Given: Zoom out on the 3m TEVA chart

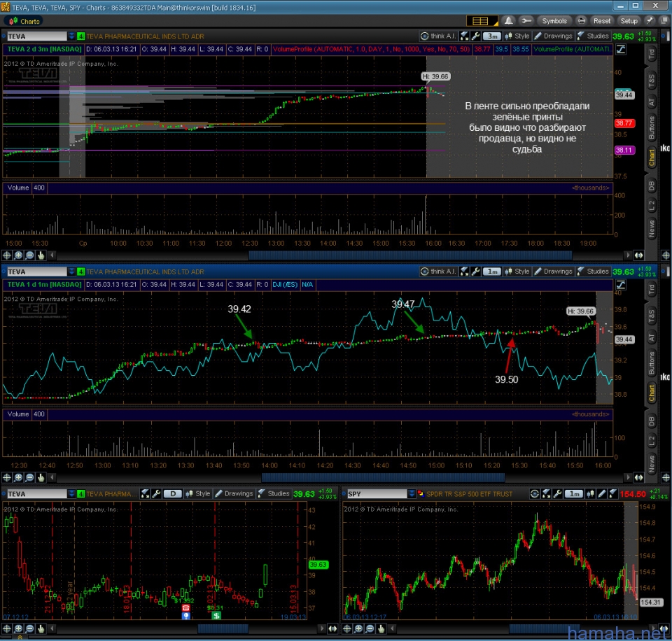Looking at the screenshot, I should click(29, 255).
